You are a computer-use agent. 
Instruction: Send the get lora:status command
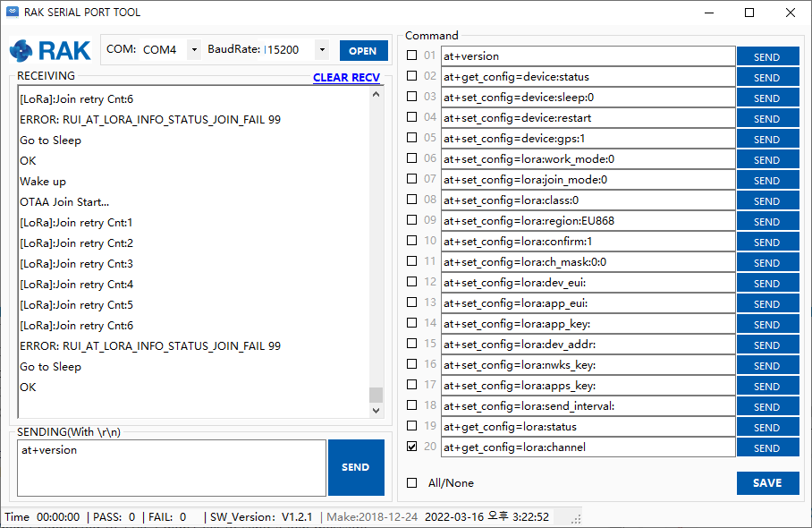(767, 428)
